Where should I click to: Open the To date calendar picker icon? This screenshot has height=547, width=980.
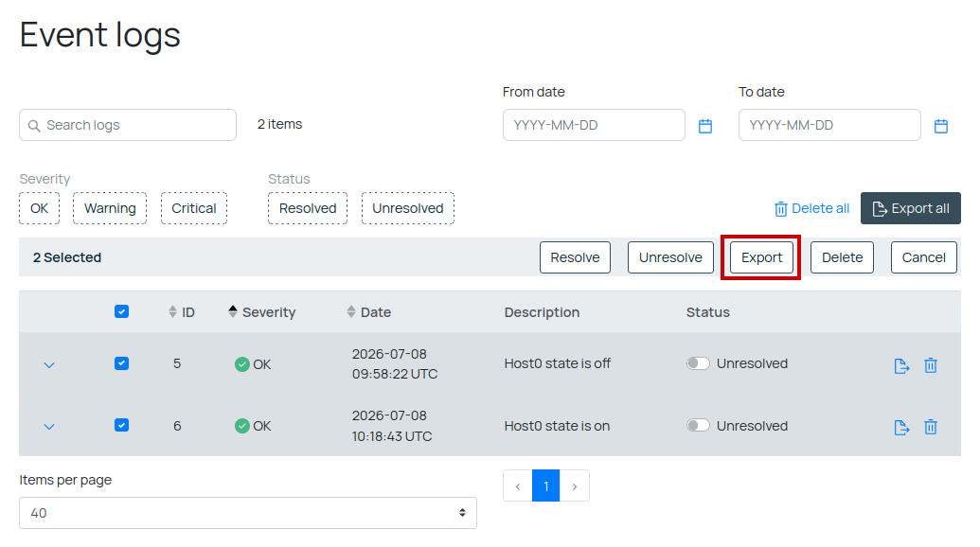coord(940,126)
